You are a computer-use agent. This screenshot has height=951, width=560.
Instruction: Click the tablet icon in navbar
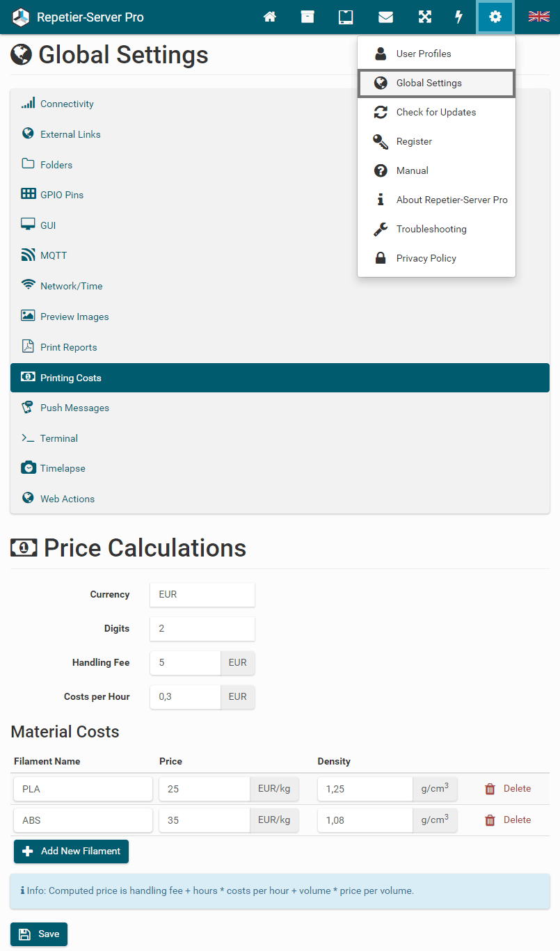click(346, 17)
